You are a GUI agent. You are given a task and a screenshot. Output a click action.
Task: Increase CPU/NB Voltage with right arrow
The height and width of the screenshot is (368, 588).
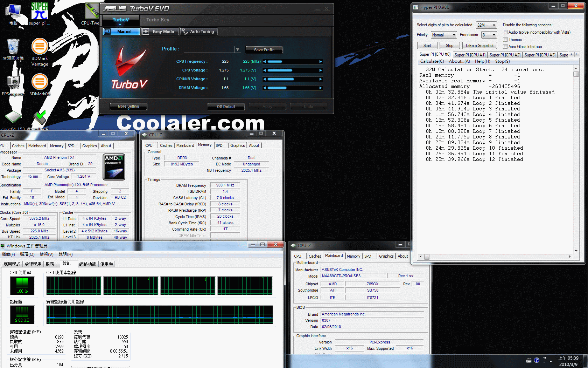pos(321,79)
